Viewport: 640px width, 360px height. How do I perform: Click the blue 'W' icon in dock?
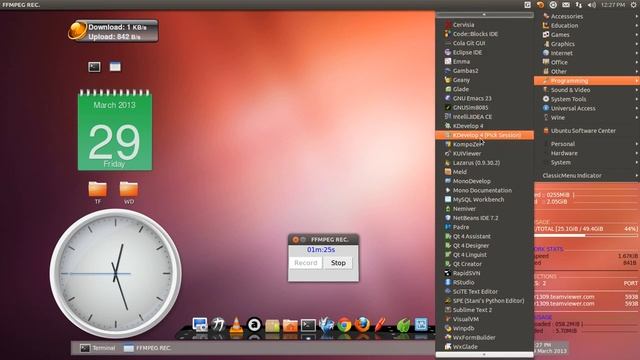click(x=421, y=325)
